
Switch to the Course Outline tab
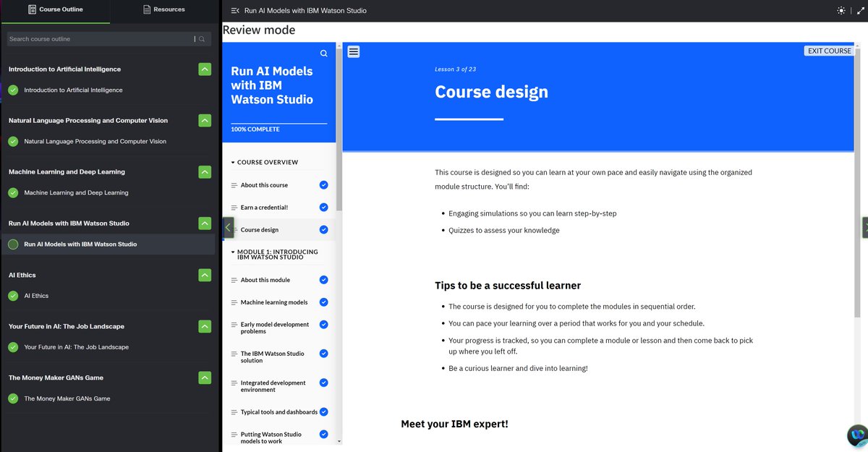tap(55, 10)
